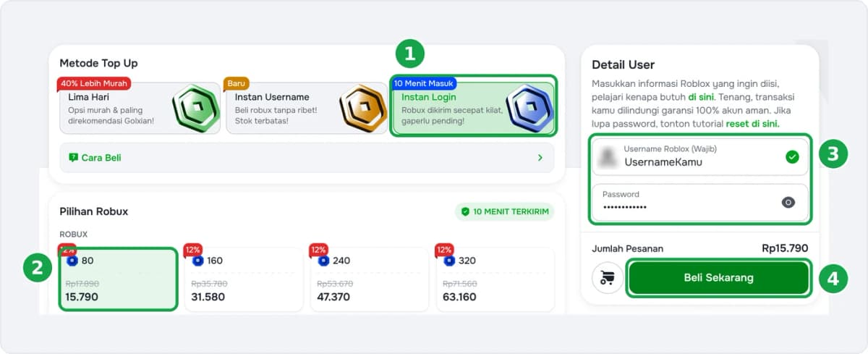
Task: Select the Lima Hari top up method
Action: pyautogui.click(x=140, y=108)
